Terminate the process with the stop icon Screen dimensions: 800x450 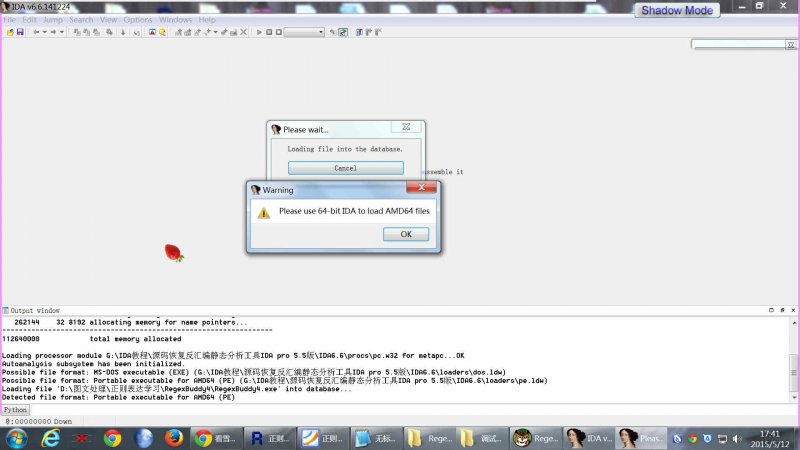pyautogui.click(x=279, y=32)
